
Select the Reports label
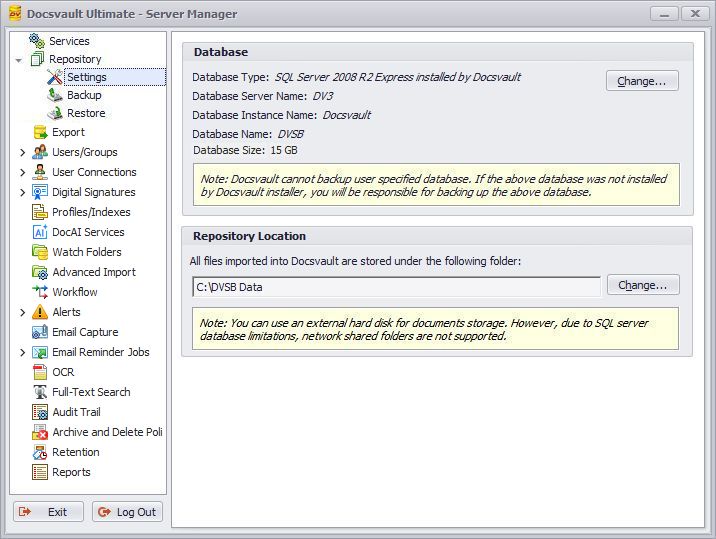tap(71, 472)
